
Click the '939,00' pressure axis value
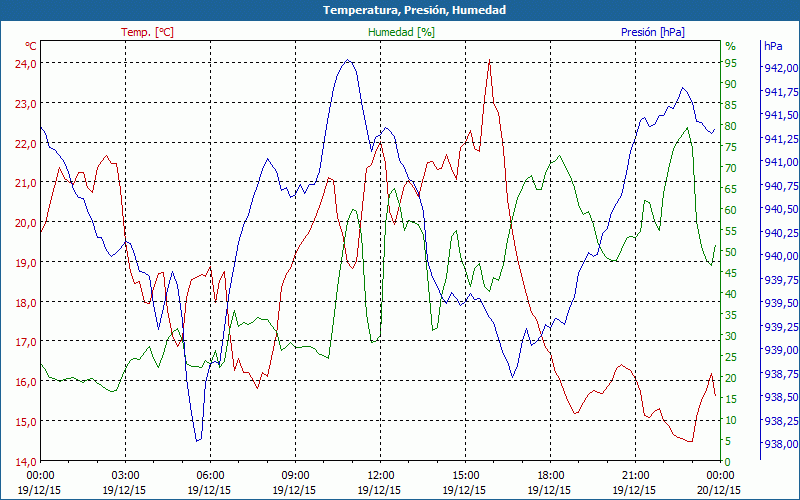click(x=781, y=350)
